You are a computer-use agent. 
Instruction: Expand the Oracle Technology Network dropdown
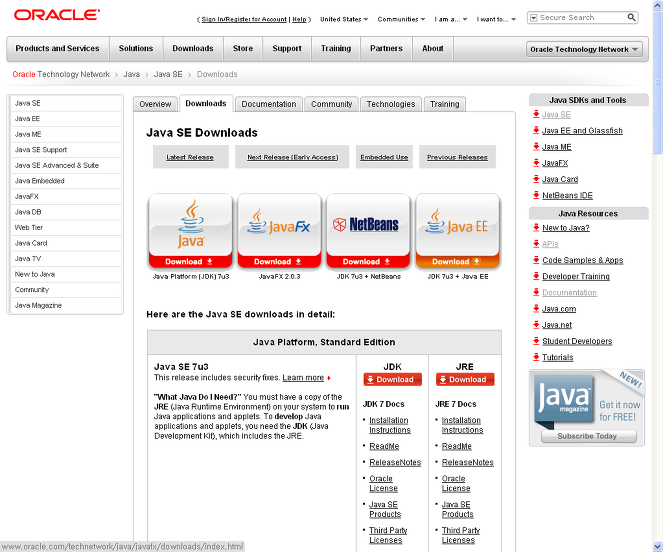[584, 49]
